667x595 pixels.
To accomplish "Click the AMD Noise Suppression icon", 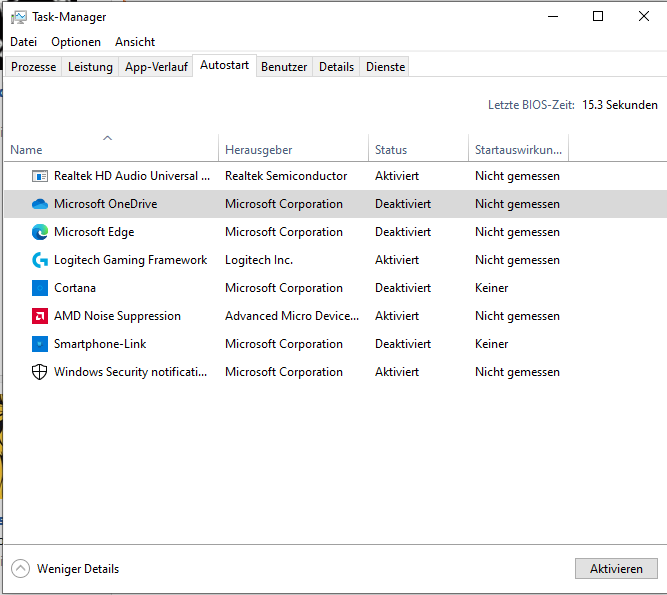I will click(x=40, y=316).
